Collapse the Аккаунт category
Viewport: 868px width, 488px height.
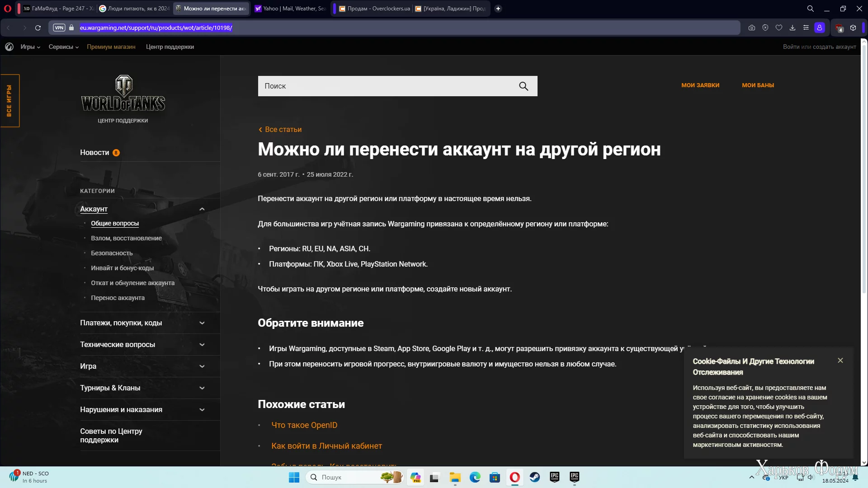pyautogui.click(x=202, y=209)
